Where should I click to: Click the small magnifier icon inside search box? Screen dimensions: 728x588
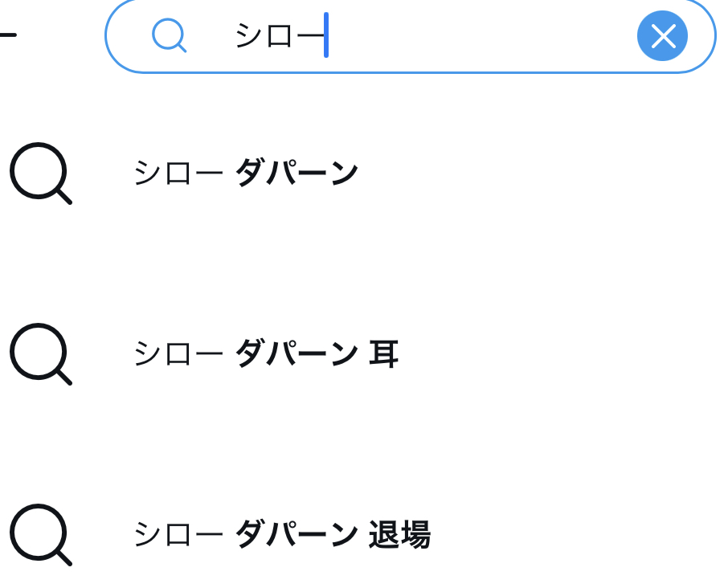(x=169, y=35)
